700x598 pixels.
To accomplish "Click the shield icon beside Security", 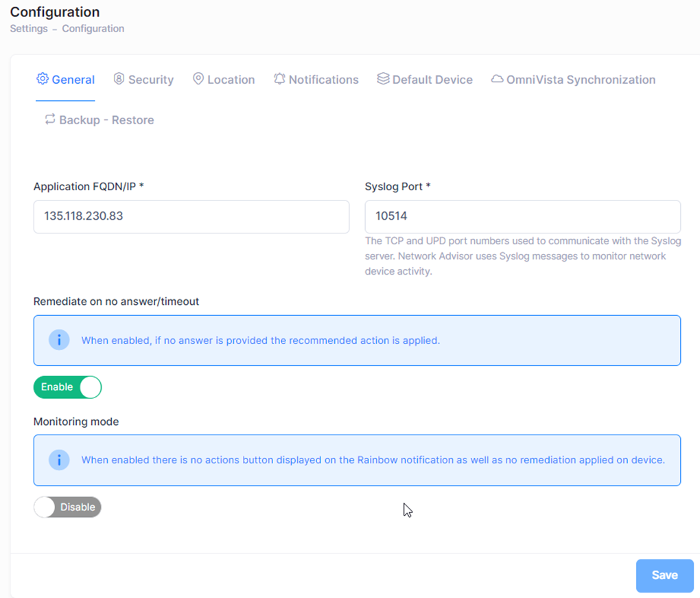I will click(x=119, y=79).
